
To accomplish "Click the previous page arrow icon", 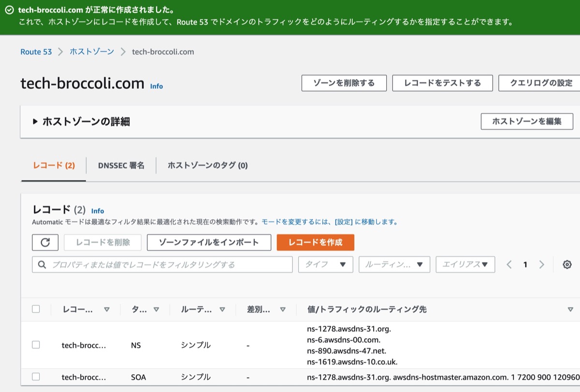I will 509,264.
